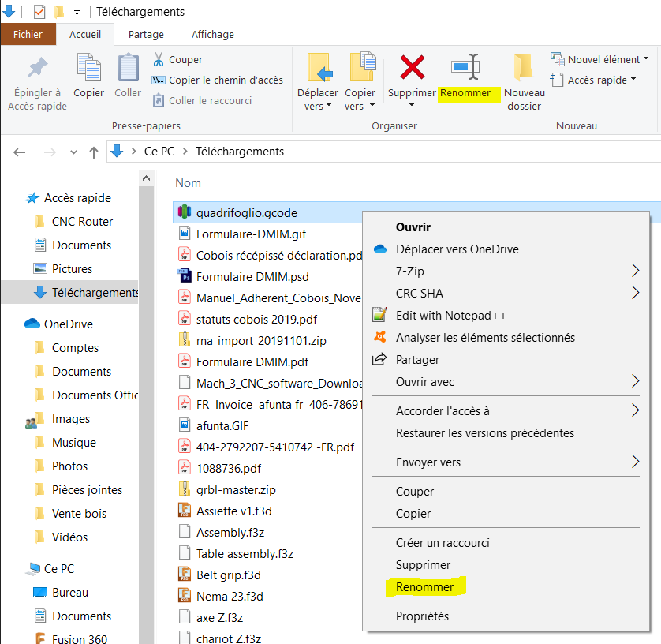
Task: Click the Supprimer red X icon
Action: [x=412, y=67]
